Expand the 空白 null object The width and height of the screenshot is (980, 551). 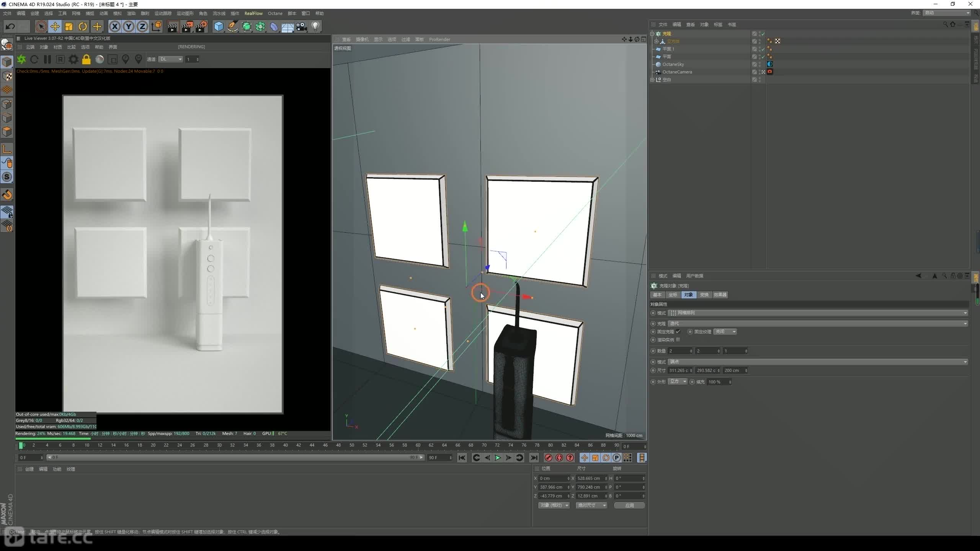(652, 80)
